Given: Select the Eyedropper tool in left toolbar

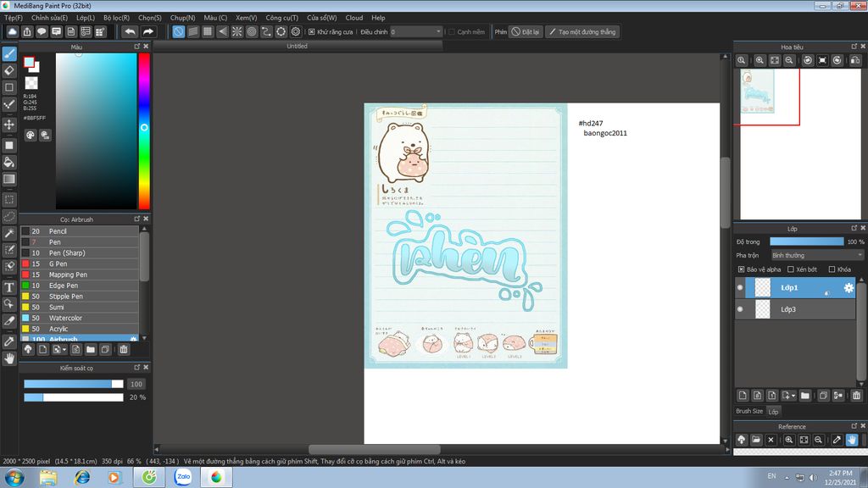Looking at the screenshot, I should [x=9, y=341].
